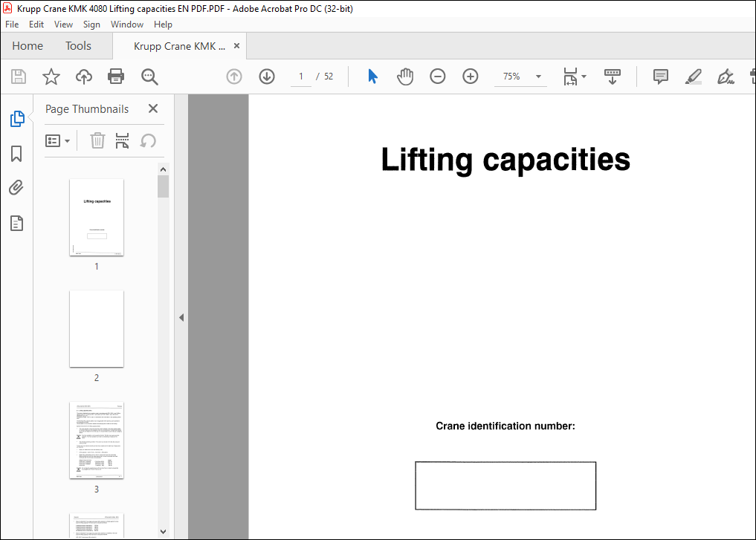Open the Sign menu
The width and height of the screenshot is (756, 540).
coord(91,25)
